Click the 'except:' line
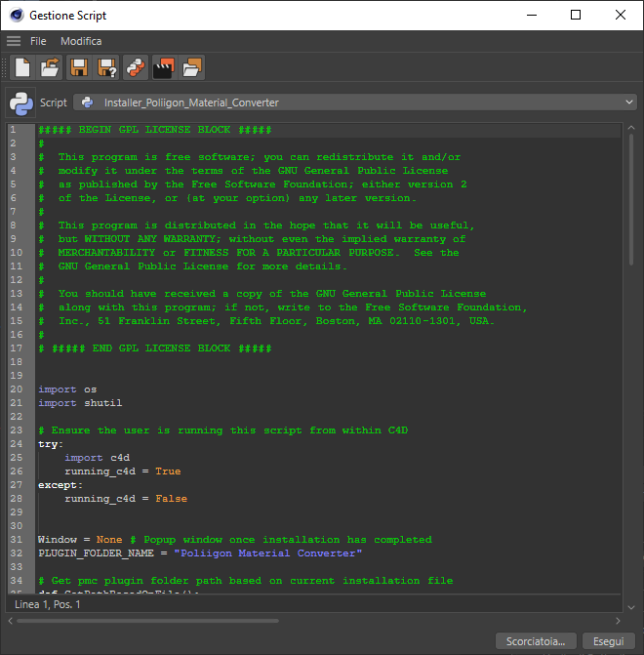The height and width of the screenshot is (655, 644). coord(60,485)
